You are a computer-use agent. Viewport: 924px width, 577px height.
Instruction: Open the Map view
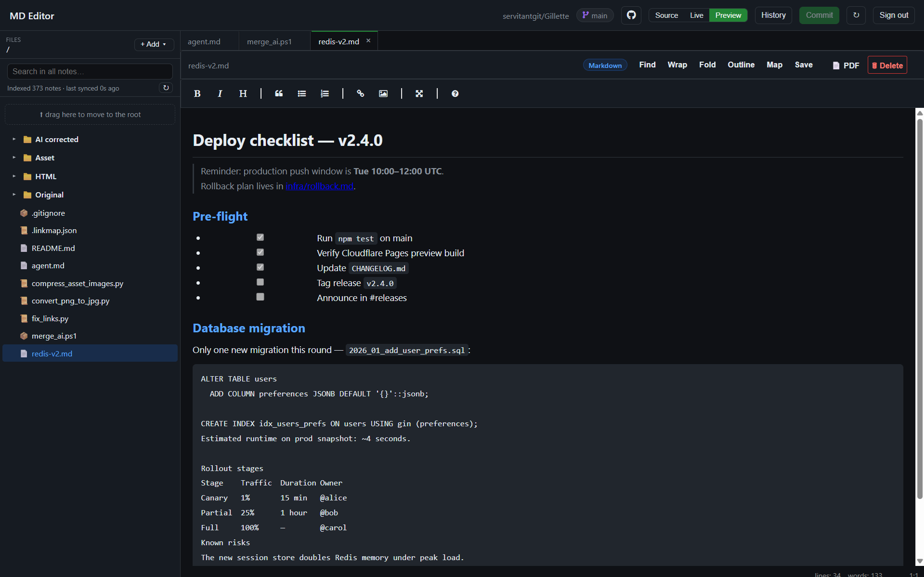click(774, 65)
